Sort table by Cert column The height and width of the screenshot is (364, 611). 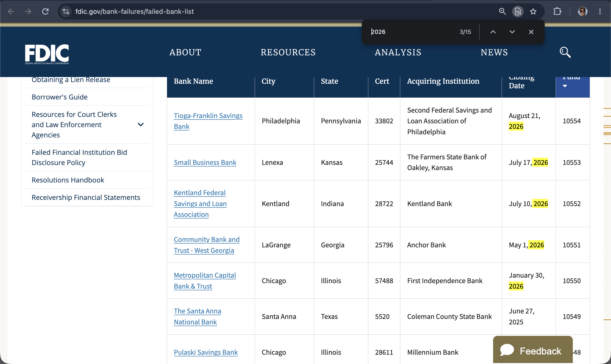click(x=382, y=81)
